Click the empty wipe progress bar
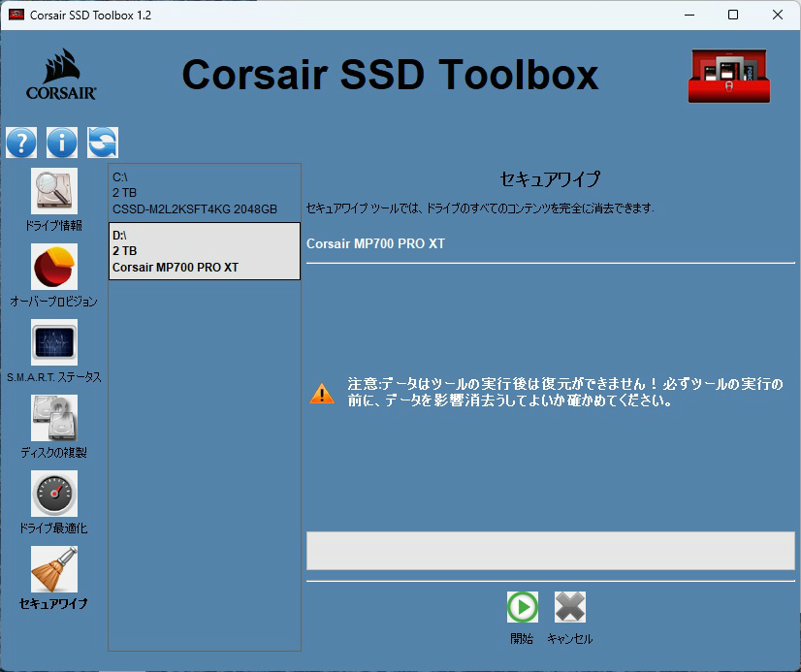The width and height of the screenshot is (801, 672). [x=550, y=551]
